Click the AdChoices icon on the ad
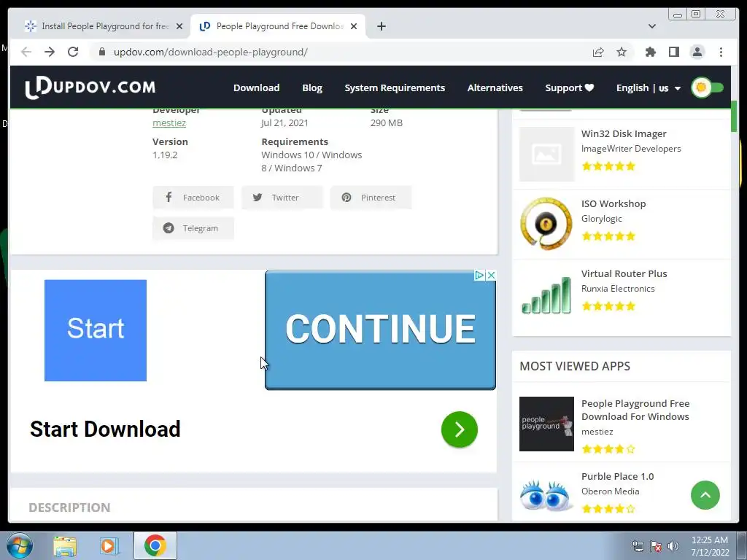The width and height of the screenshot is (747, 560). 480,275
